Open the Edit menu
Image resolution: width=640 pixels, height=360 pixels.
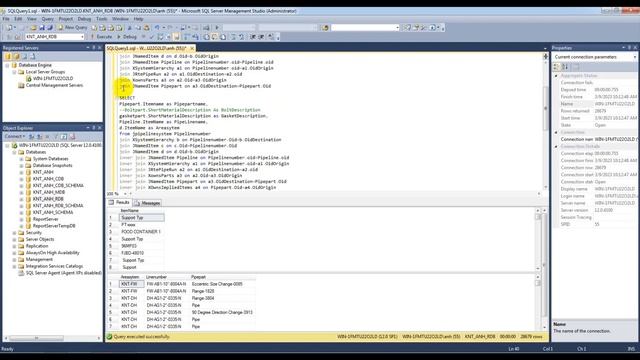pyautogui.click(x=18, y=19)
